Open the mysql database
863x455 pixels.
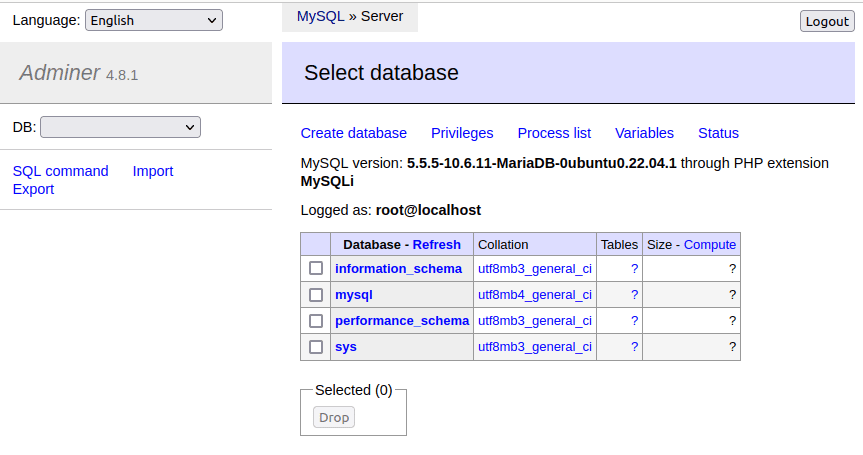(354, 295)
